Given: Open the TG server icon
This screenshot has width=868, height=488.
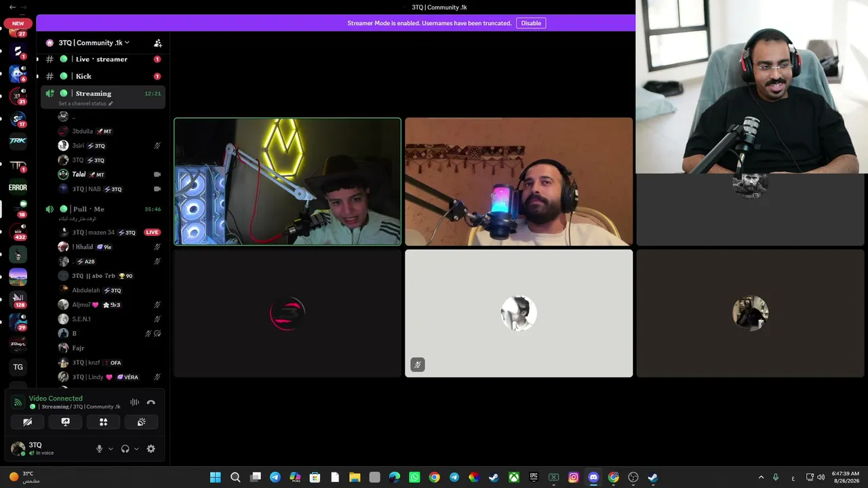Looking at the screenshot, I should 18,367.
